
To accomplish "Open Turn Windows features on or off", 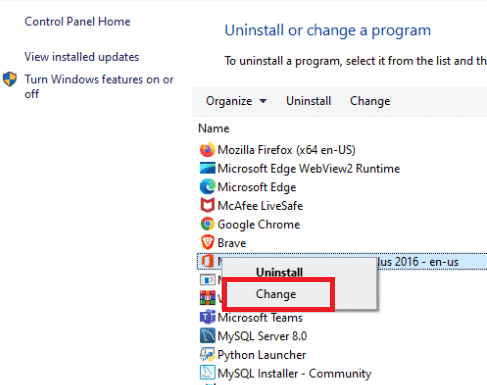I will click(x=99, y=86).
